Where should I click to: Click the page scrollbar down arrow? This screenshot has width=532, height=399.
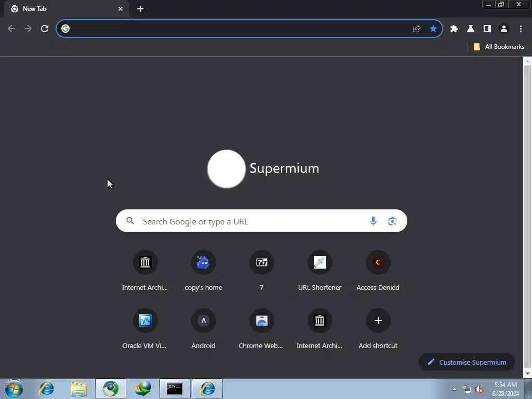click(x=527, y=374)
